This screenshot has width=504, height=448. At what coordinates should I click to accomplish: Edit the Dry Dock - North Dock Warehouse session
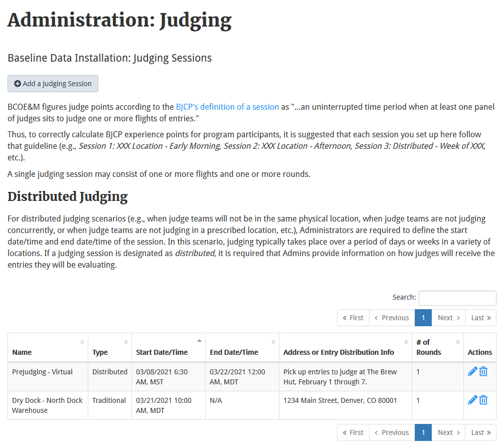tap(472, 399)
